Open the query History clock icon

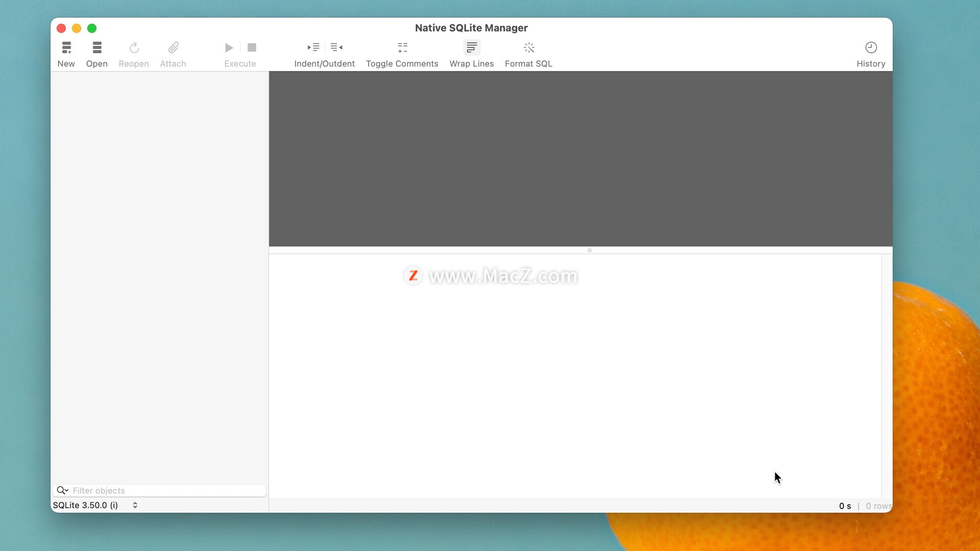[871, 47]
